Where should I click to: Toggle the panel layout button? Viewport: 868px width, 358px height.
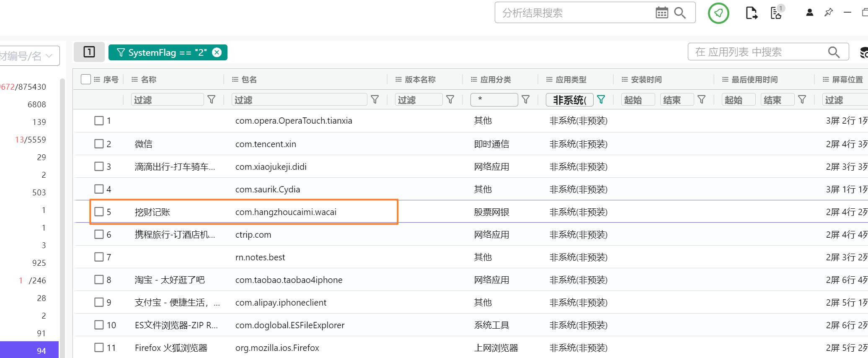coord(89,52)
